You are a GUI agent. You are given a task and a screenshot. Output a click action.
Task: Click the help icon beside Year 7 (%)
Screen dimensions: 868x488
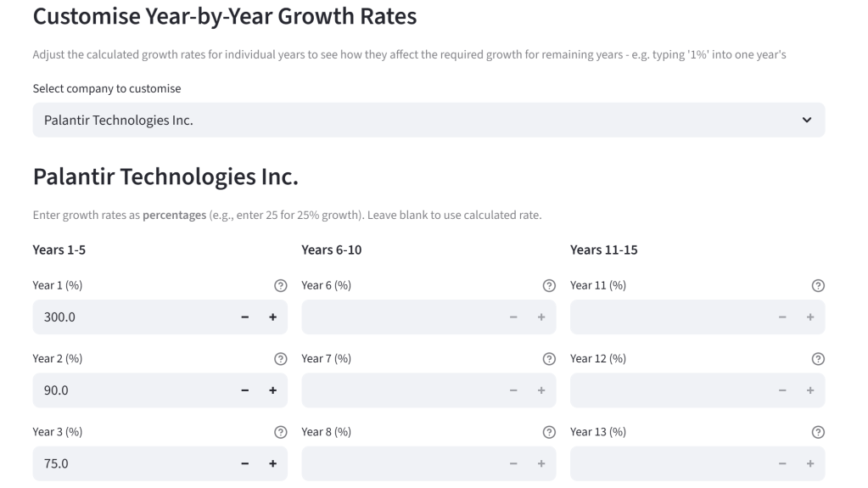click(x=549, y=359)
